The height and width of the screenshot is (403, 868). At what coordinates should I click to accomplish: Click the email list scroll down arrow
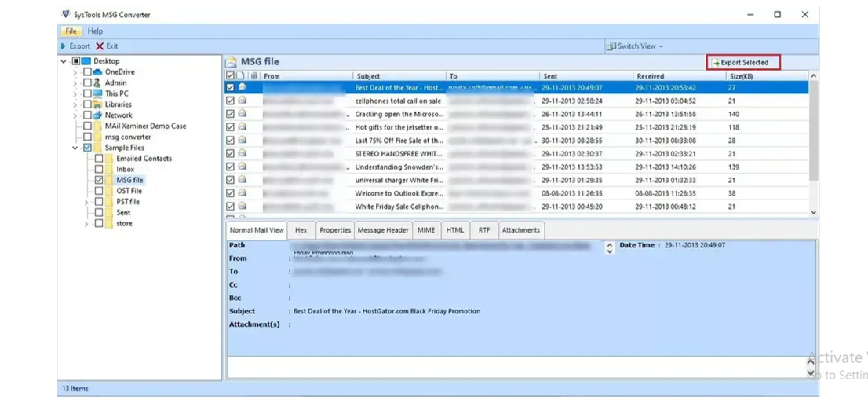(813, 212)
